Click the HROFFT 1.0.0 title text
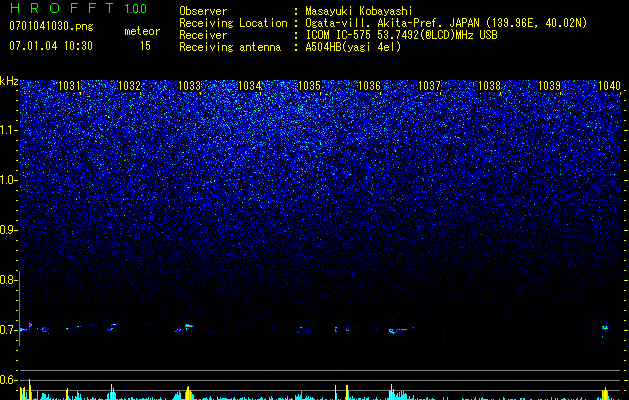This screenshot has width=629, height=400. [79, 8]
